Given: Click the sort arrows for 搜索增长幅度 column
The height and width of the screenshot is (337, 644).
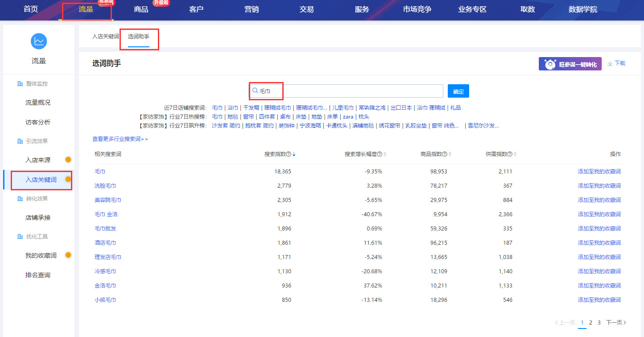Looking at the screenshot, I should tap(385, 154).
